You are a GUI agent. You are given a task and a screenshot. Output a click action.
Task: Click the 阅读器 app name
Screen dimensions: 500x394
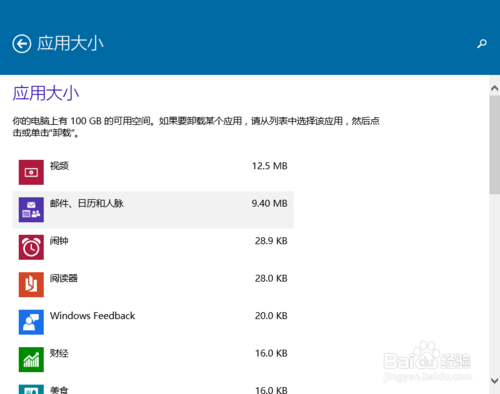pyautogui.click(x=64, y=278)
